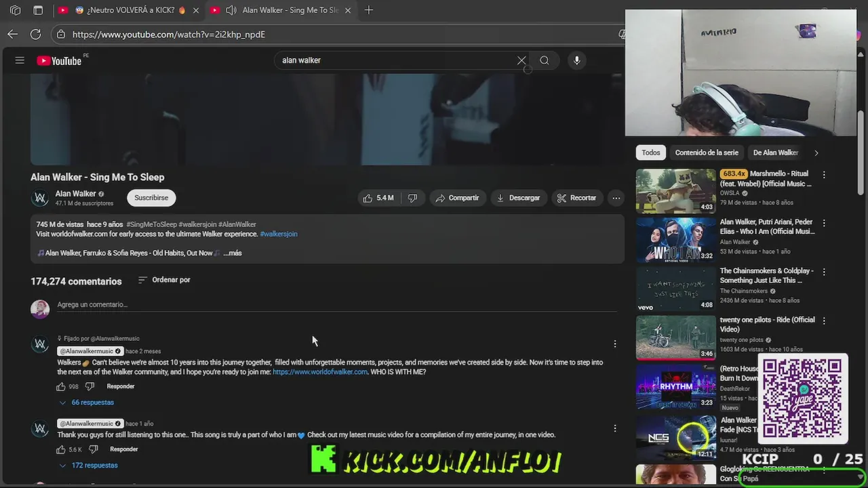
Task: Open the Alan Walker channel name link
Action: pos(75,194)
